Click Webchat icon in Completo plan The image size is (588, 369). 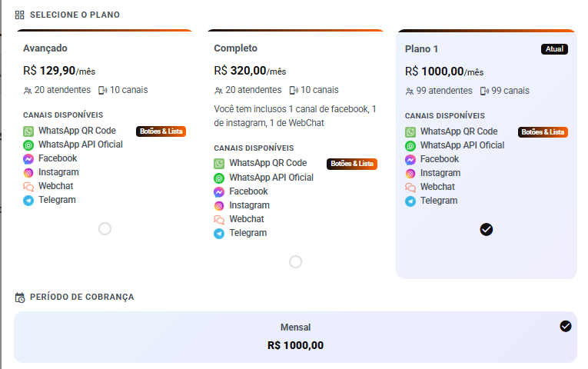[219, 219]
